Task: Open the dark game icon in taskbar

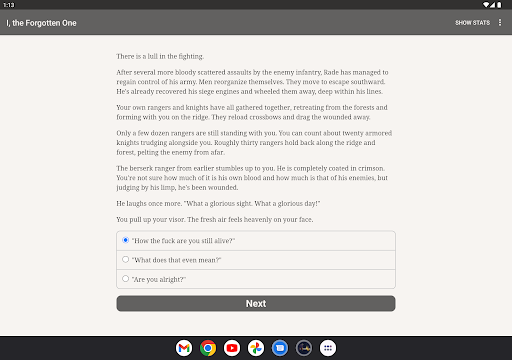Action: pos(304,348)
